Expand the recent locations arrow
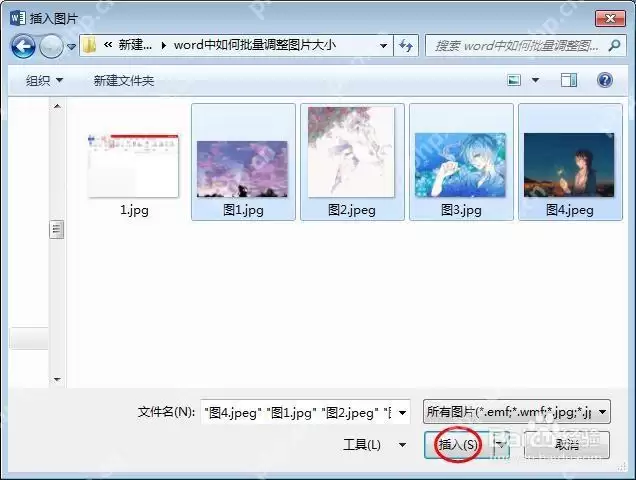Screen dimensions: 636x480 tap(71, 47)
